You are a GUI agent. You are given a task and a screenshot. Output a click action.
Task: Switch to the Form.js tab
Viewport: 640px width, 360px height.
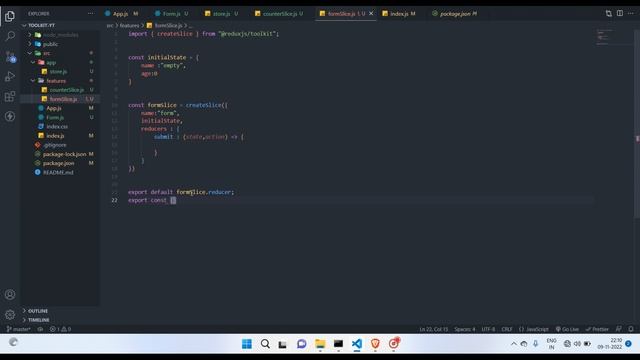[171, 13]
